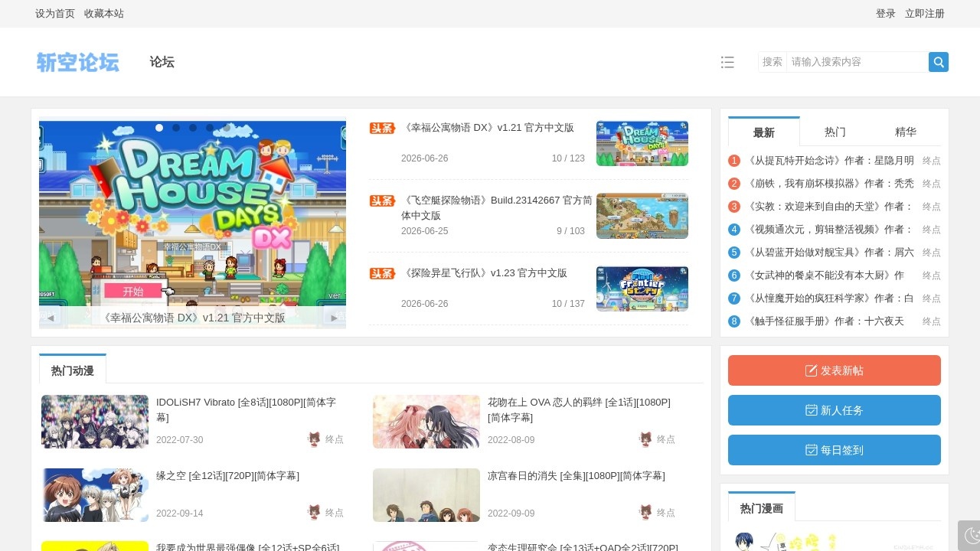
Task: Open 《触手怪征服手册》 in latest list
Action: [825, 321]
